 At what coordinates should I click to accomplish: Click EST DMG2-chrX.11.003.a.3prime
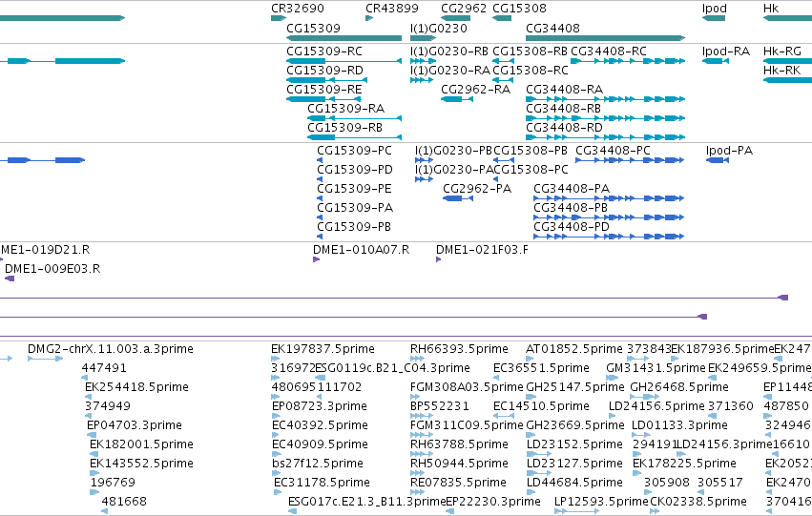tap(45, 359)
